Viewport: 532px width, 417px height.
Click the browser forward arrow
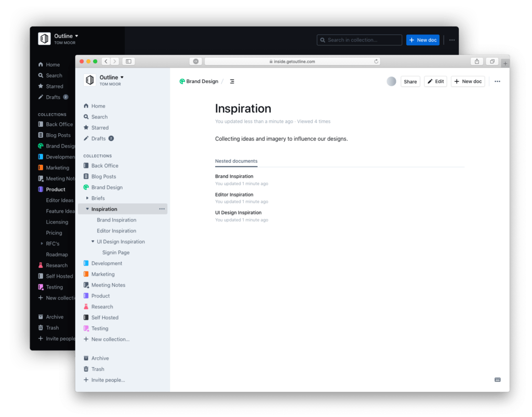115,61
